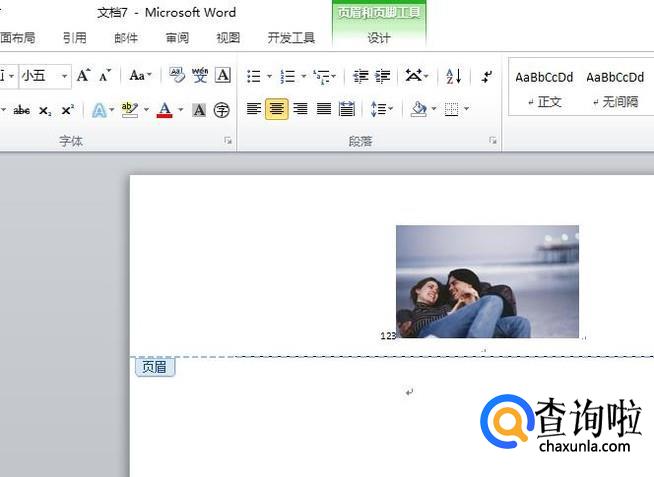Align text left
Image resolution: width=654 pixels, height=477 pixels.
coord(254,109)
